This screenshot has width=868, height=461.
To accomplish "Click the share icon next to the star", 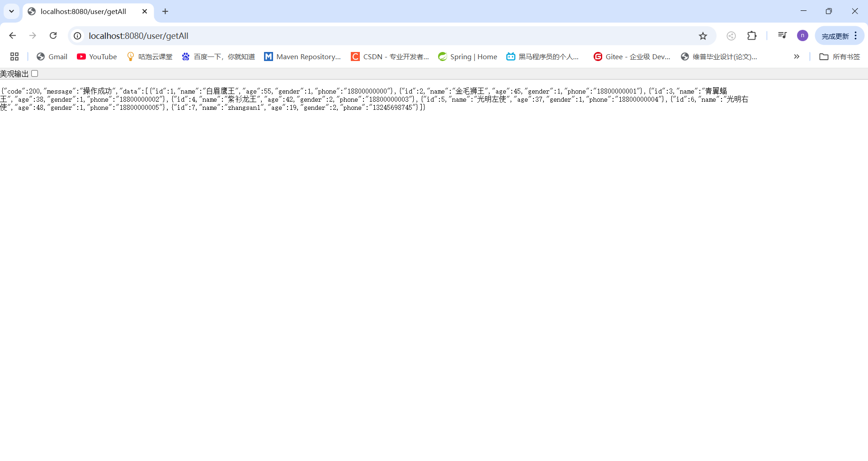I will point(731,36).
